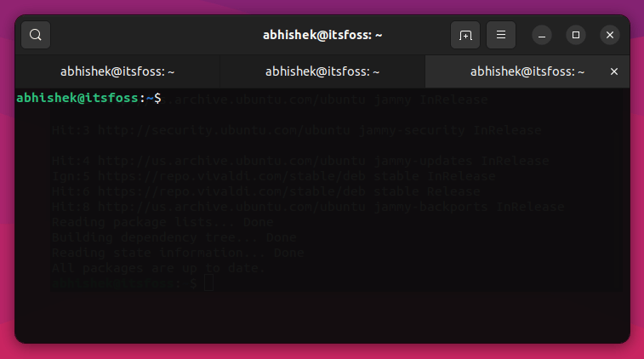Click the blue tilde in the prompt
This screenshot has height=359, width=644.
[x=149, y=99]
